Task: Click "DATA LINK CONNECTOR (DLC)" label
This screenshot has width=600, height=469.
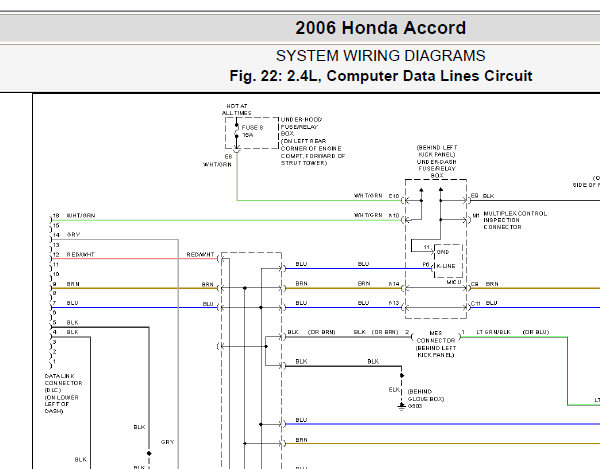Action: pyautogui.click(x=64, y=383)
